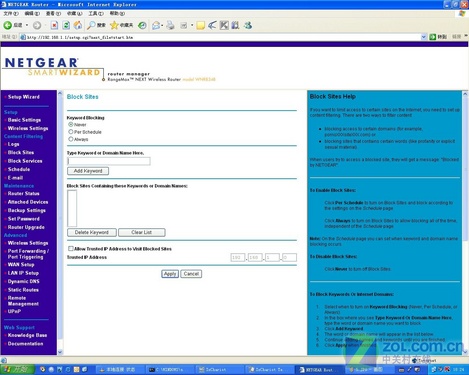Click the Add Keyword button
This screenshot has width=469, height=375.
tap(88, 171)
